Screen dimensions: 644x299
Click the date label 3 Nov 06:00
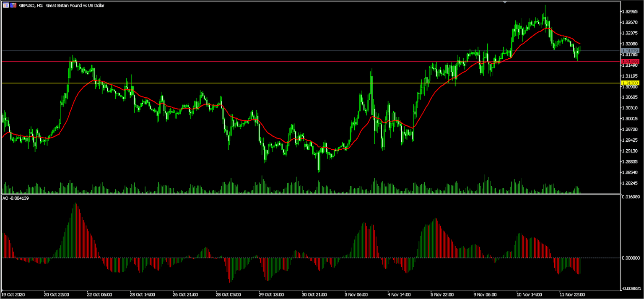[356, 294]
